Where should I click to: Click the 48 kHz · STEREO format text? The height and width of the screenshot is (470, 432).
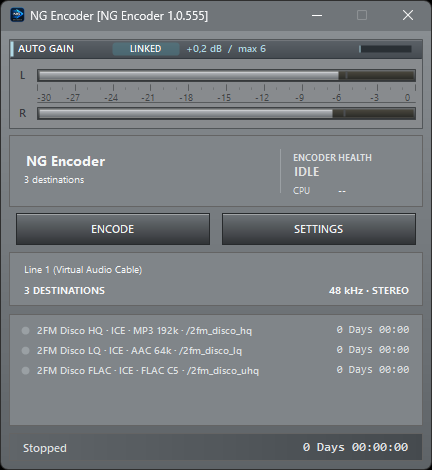pyautogui.click(x=369, y=291)
